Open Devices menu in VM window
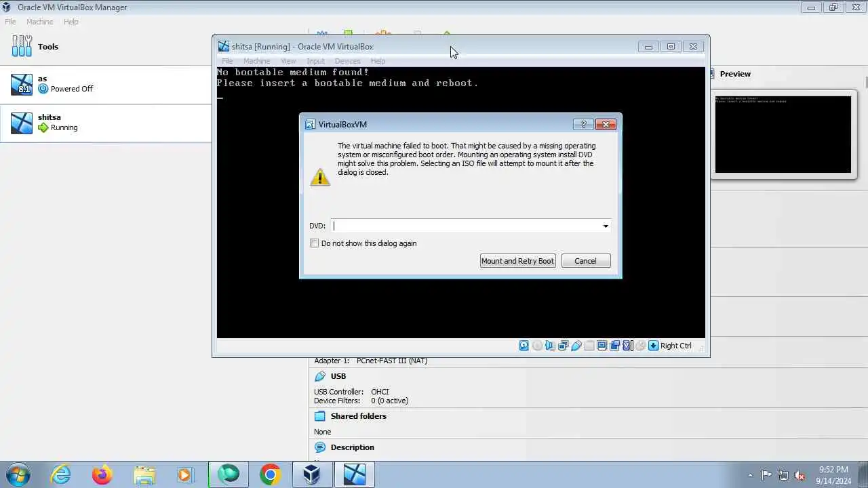 (347, 61)
